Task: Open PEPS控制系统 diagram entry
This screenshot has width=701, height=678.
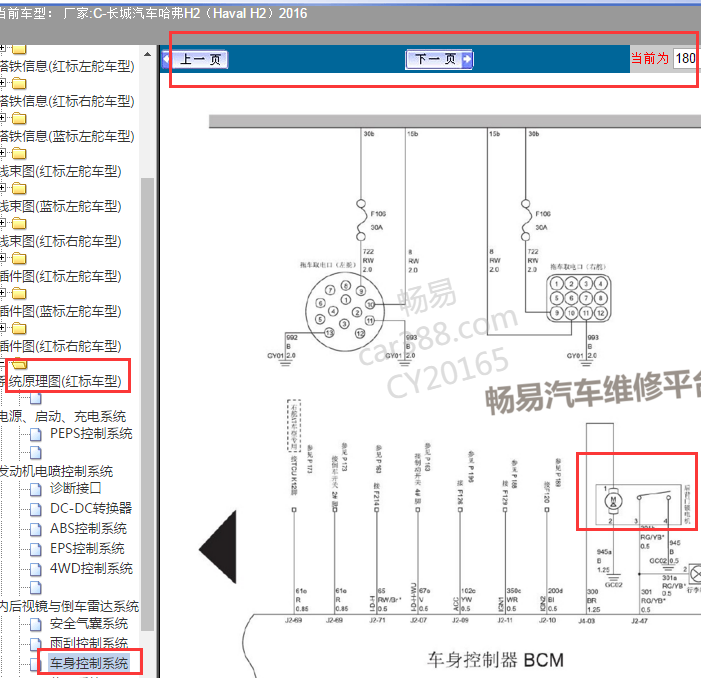Action: click(x=91, y=434)
